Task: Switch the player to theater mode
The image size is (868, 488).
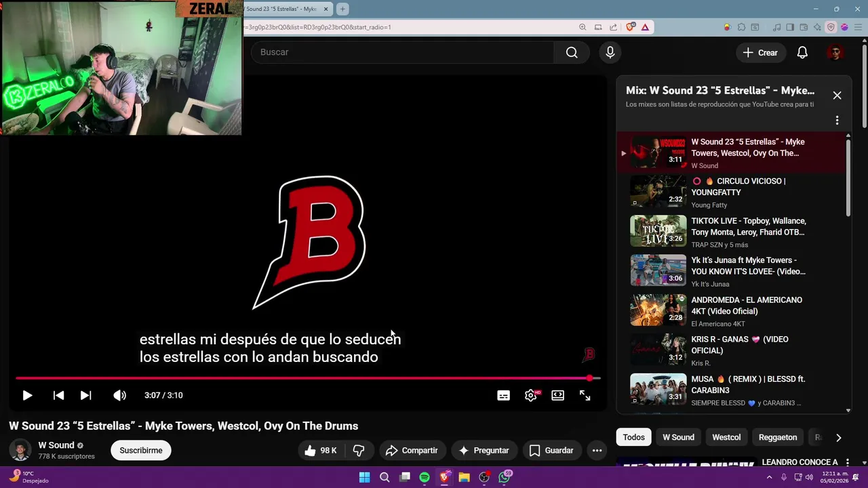Action: click(557, 395)
